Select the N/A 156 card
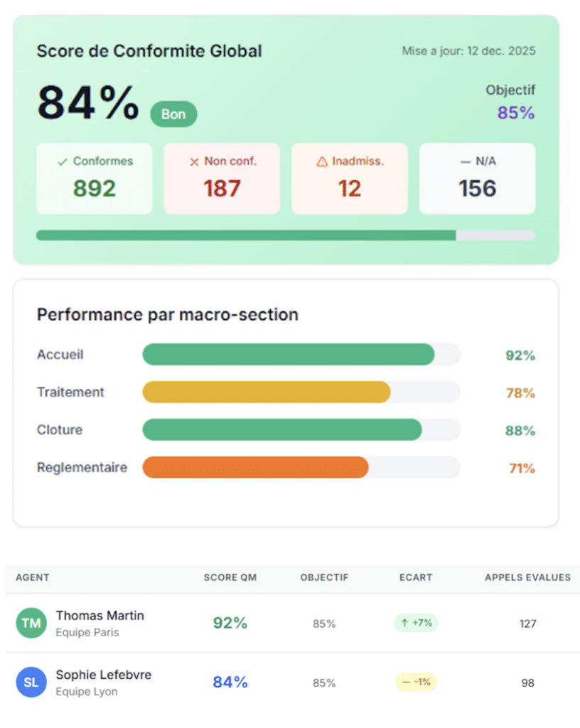The height and width of the screenshot is (728, 580). click(x=477, y=178)
